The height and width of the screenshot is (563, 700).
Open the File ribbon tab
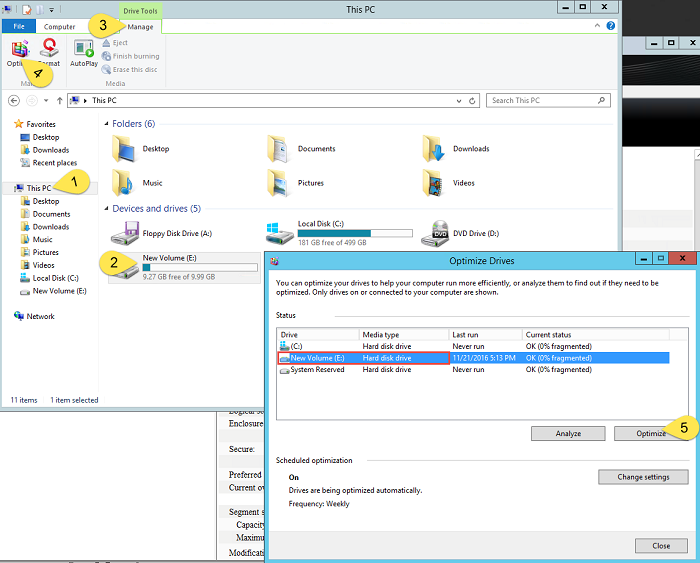point(19,26)
